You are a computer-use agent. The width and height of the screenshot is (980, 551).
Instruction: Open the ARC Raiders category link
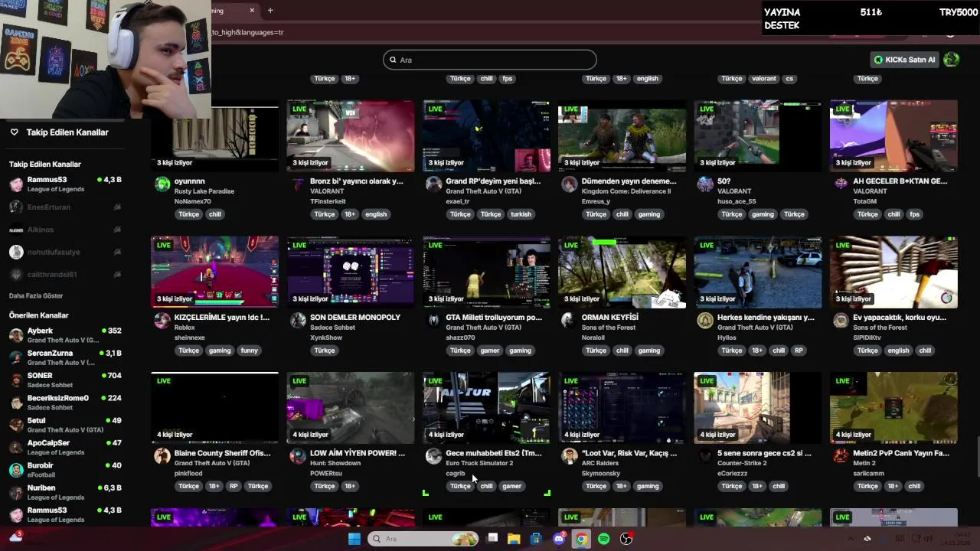point(601,463)
